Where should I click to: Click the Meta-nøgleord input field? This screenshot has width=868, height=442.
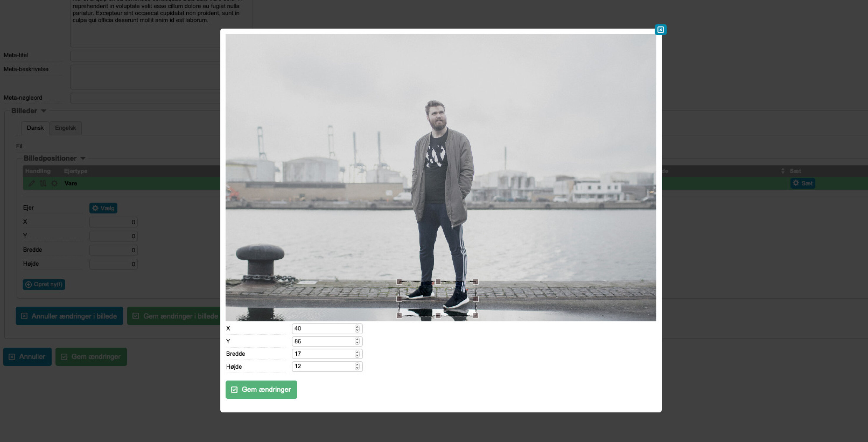[145, 98]
